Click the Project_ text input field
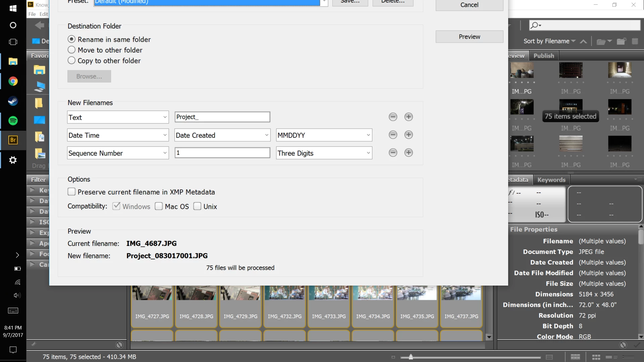 (222, 117)
